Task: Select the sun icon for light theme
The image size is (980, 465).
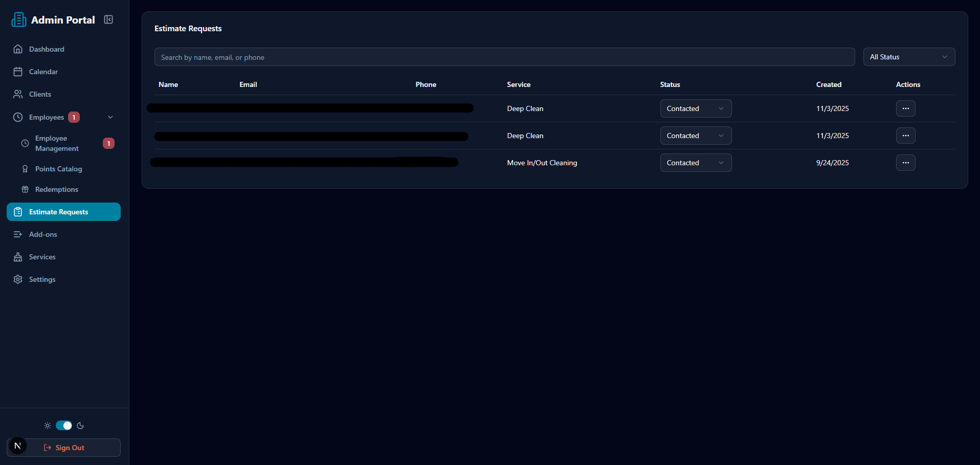Action: click(x=47, y=425)
